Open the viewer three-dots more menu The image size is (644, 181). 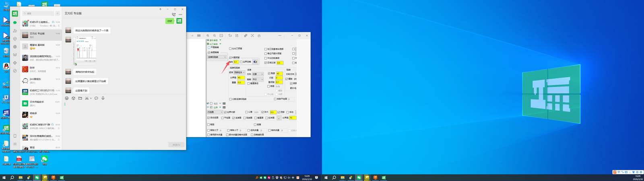pyautogui.click(x=280, y=35)
